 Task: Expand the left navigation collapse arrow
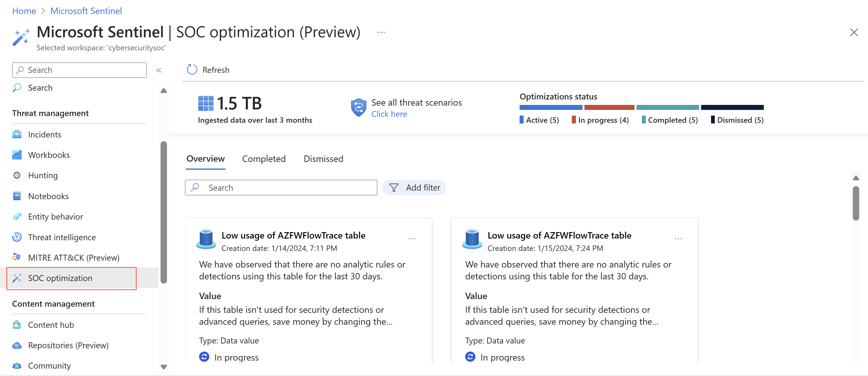(158, 70)
